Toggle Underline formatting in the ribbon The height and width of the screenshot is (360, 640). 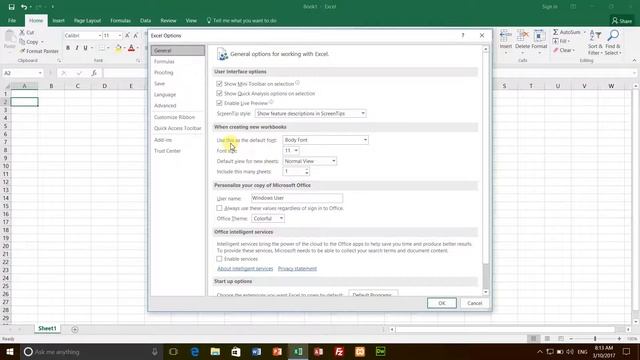(x=85, y=48)
